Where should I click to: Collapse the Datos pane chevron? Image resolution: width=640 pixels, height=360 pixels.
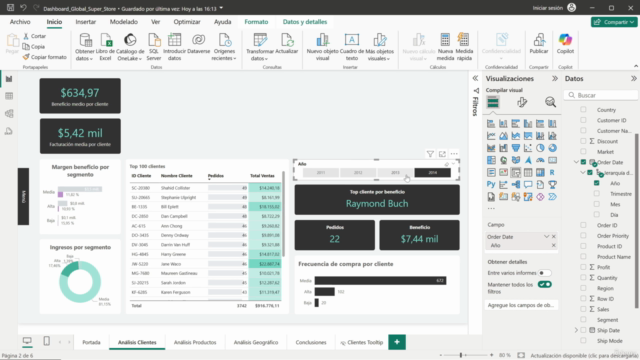[633, 78]
